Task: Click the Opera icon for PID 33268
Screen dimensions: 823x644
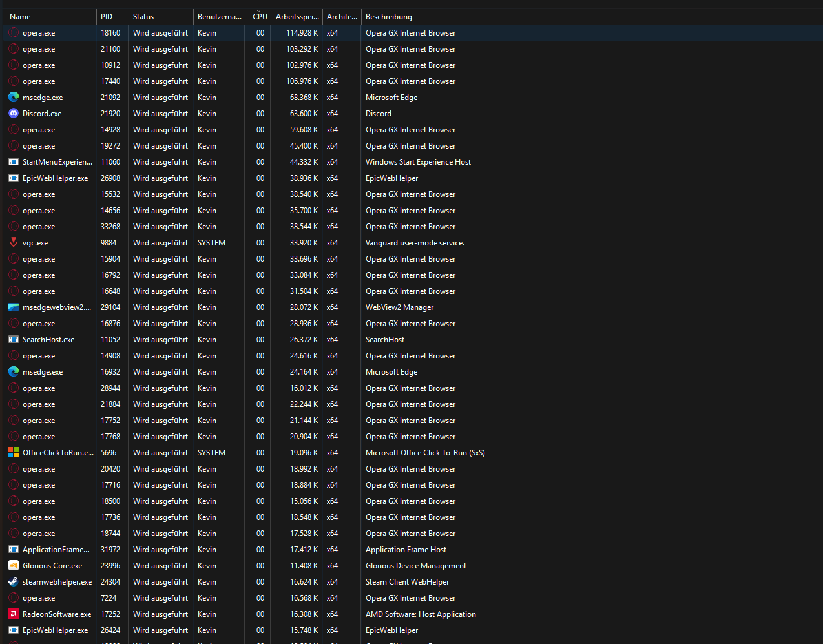Action: click(14, 227)
